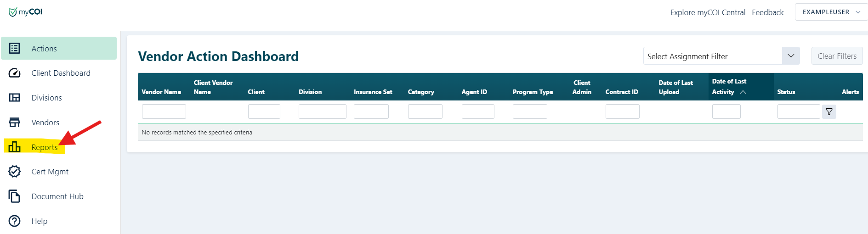Viewport: 868px width, 234px height.
Task: Open the EXAMPLEUSER account dropdown
Action: (831, 12)
